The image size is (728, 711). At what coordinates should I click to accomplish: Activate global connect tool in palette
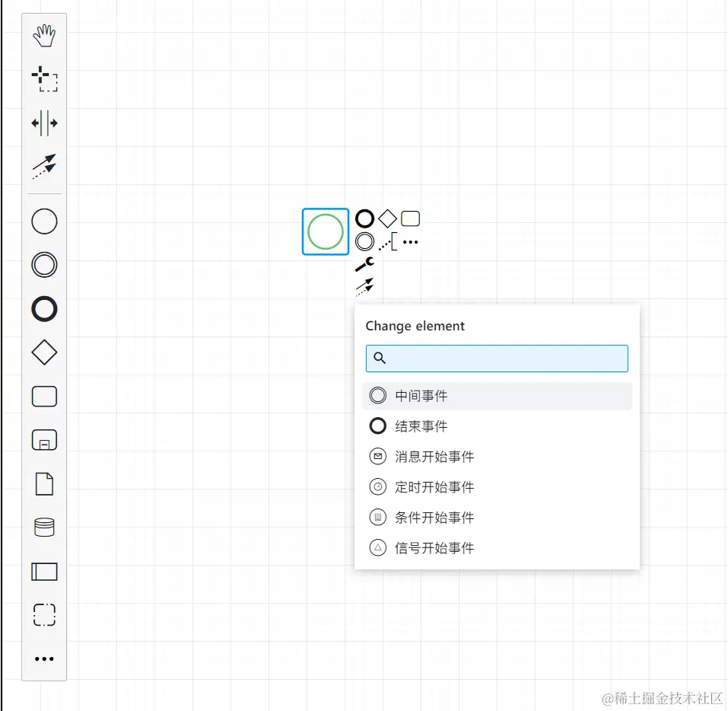(44, 167)
